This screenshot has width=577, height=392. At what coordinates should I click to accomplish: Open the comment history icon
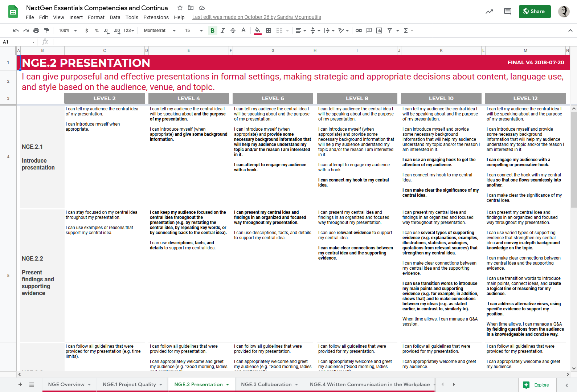click(x=507, y=12)
